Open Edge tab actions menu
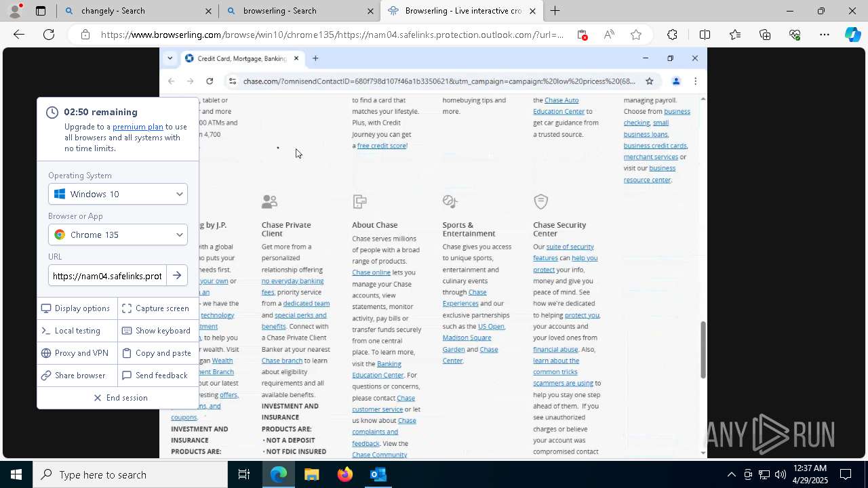 click(41, 11)
